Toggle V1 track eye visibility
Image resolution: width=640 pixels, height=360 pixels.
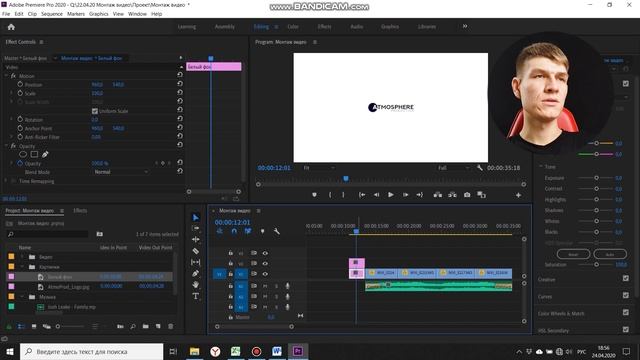coord(265,274)
